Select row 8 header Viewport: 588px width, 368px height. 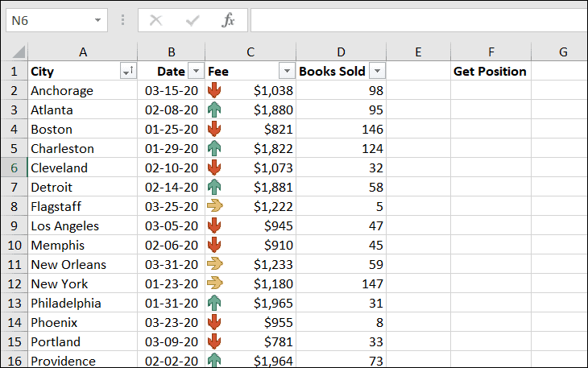pyautogui.click(x=14, y=206)
